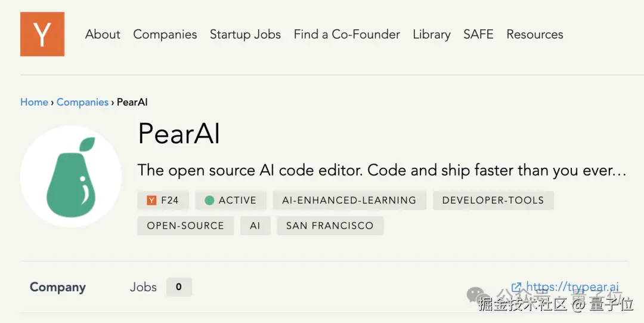Open Startup Jobs in the navigation
644x323 pixels.
coord(245,35)
